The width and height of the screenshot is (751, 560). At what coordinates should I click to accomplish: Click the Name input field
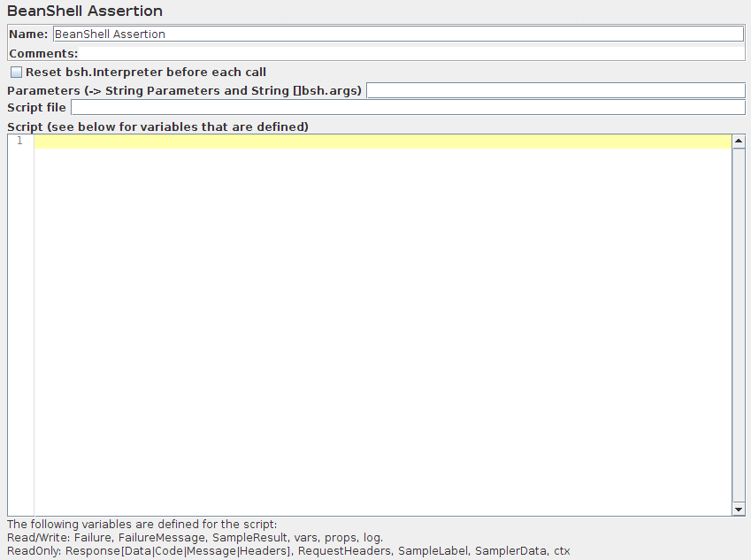pyautogui.click(x=398, y=34)
